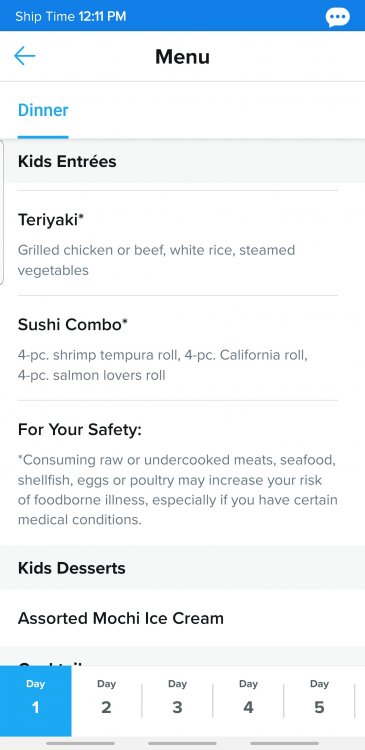
Task: Tap the partially hidden section below Mochi
Action: 182,656
